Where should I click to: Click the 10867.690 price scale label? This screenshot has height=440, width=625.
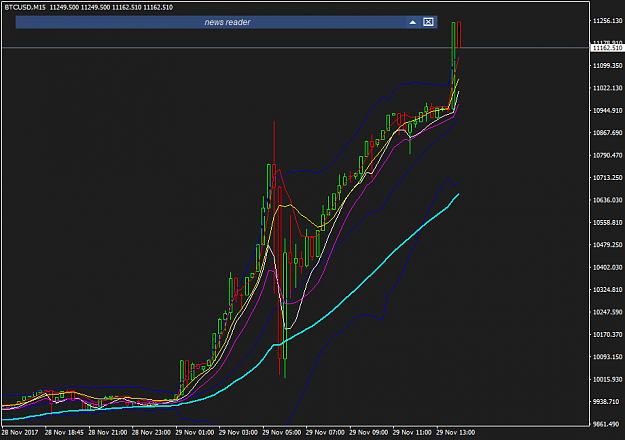click(x=607, y=133)
